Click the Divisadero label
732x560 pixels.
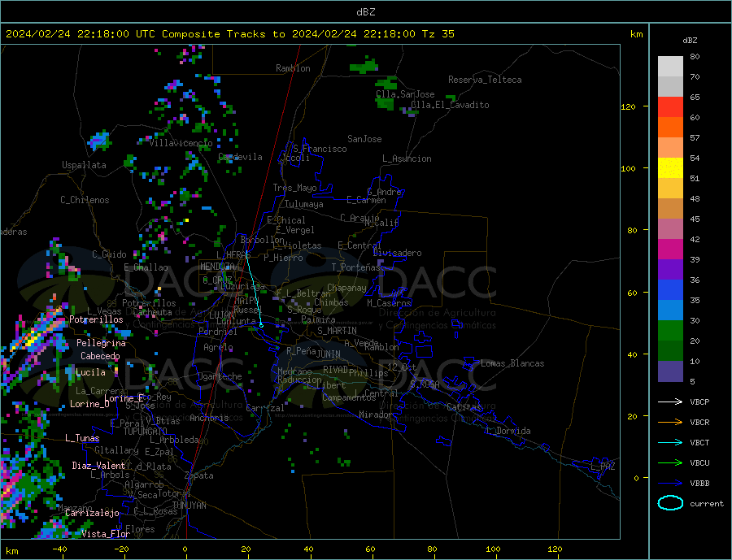(x=397, y=253)
